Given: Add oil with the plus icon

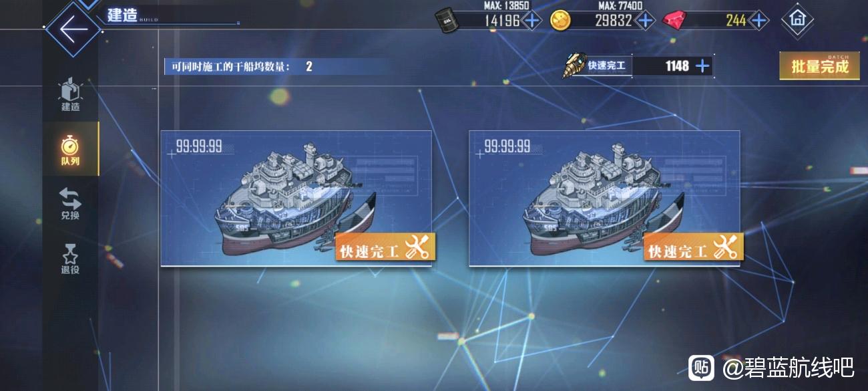Looking at the screenshot, I should (531, 21).
